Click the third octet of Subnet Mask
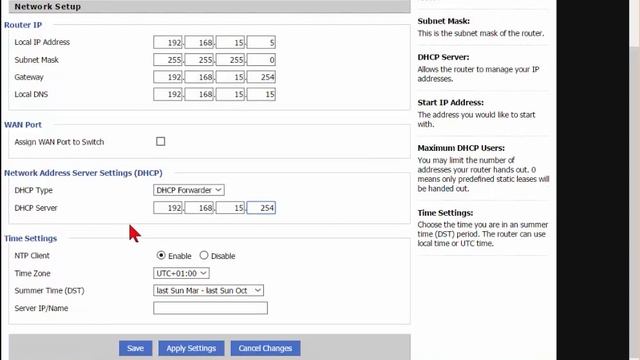Viewport: 640px width, 360px height. [x=230, y=60]
